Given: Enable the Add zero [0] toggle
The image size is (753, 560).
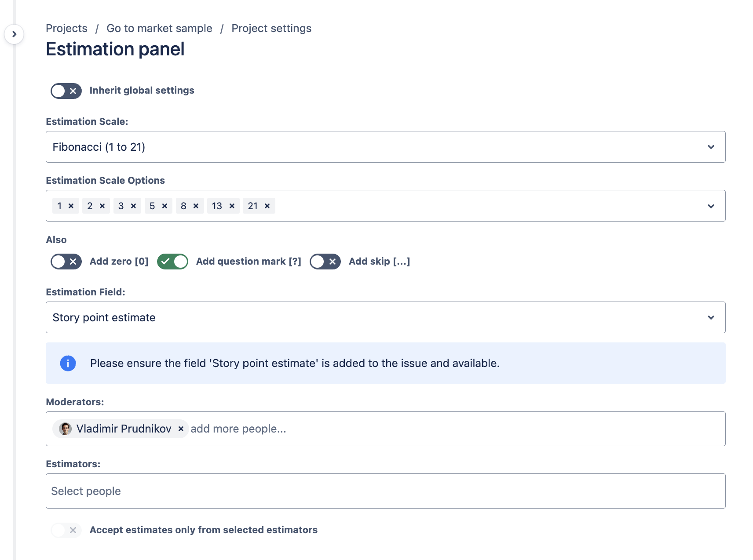Looking at the screenshot, I should pyautogui.click(x=66, y=262).
